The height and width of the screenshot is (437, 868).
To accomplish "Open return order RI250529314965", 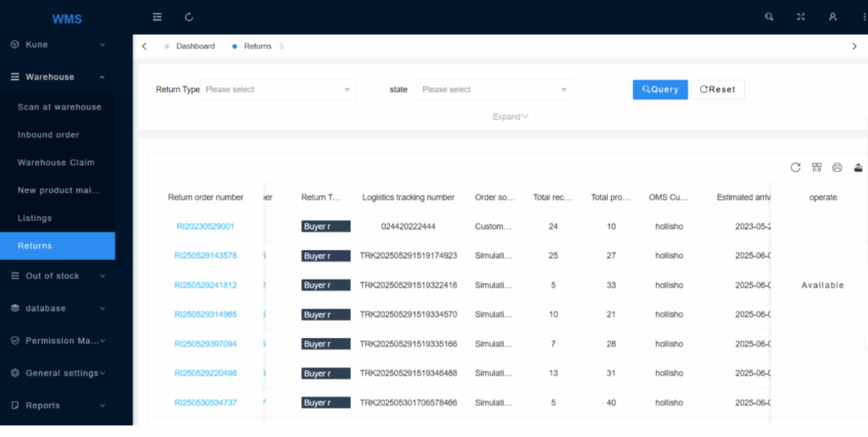I will (x=205, y=314).
